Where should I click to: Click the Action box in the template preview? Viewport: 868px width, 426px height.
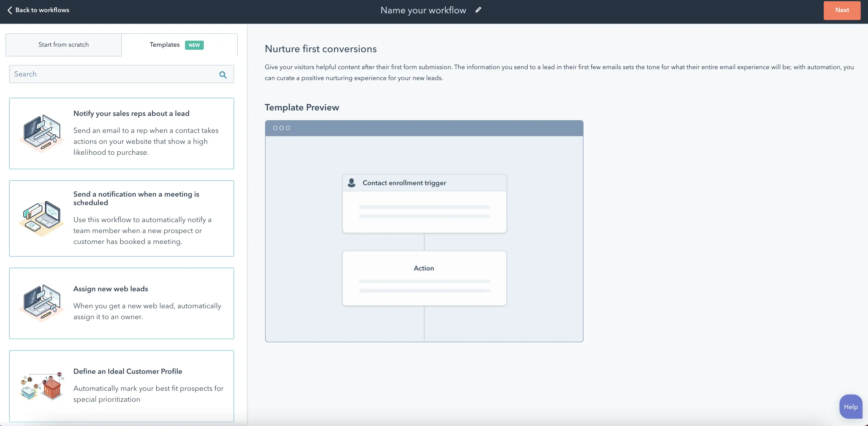click(x=424, y=278)
